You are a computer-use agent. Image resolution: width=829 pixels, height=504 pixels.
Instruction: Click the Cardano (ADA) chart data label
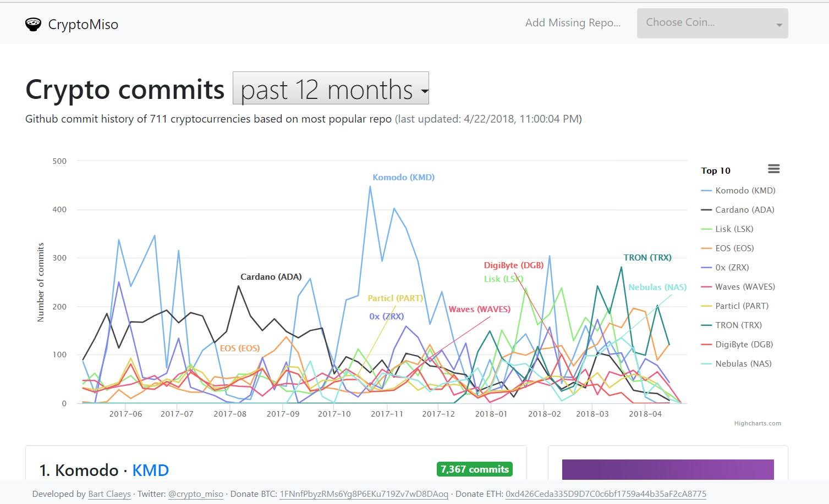tap(271, 277)
